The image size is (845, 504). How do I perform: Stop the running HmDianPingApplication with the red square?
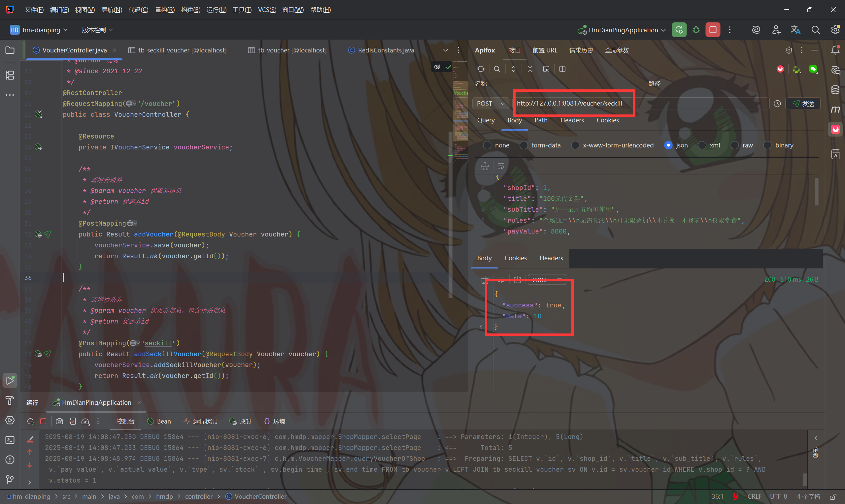(x=713, y=30)
